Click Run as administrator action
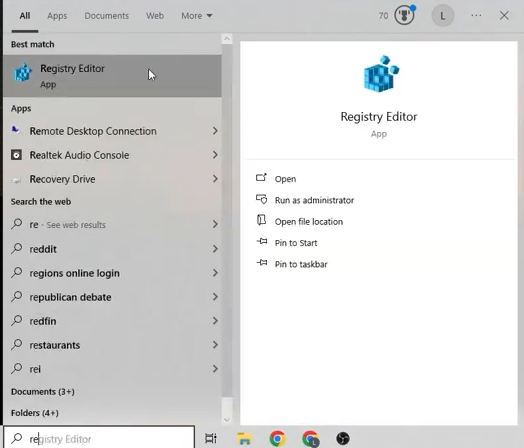Viewport: 524px width, 448px height. (314, 200)
